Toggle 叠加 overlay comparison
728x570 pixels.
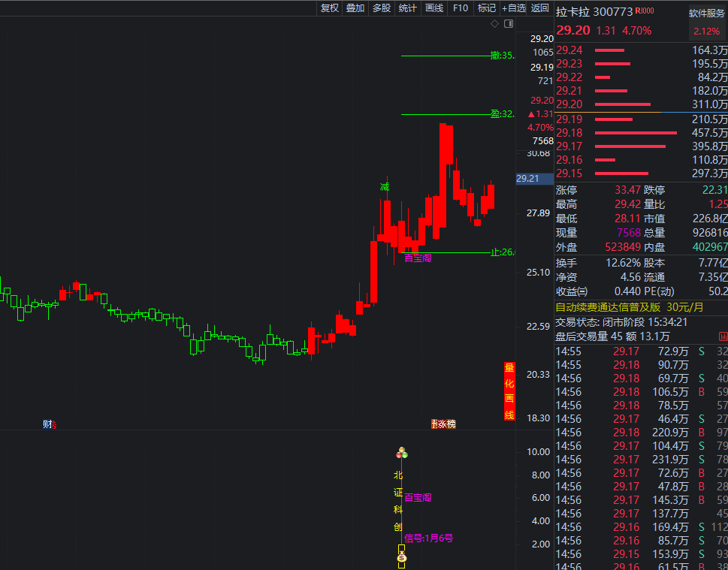[x=355, y=8]
